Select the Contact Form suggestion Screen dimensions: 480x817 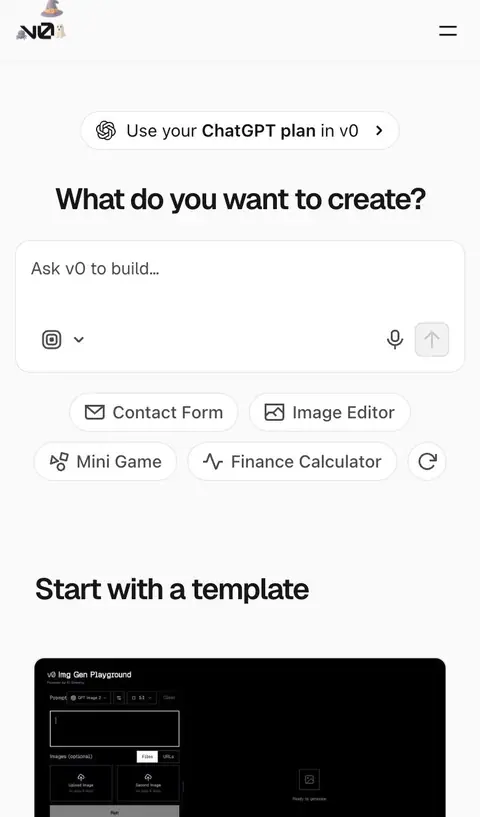pos(154,412)
